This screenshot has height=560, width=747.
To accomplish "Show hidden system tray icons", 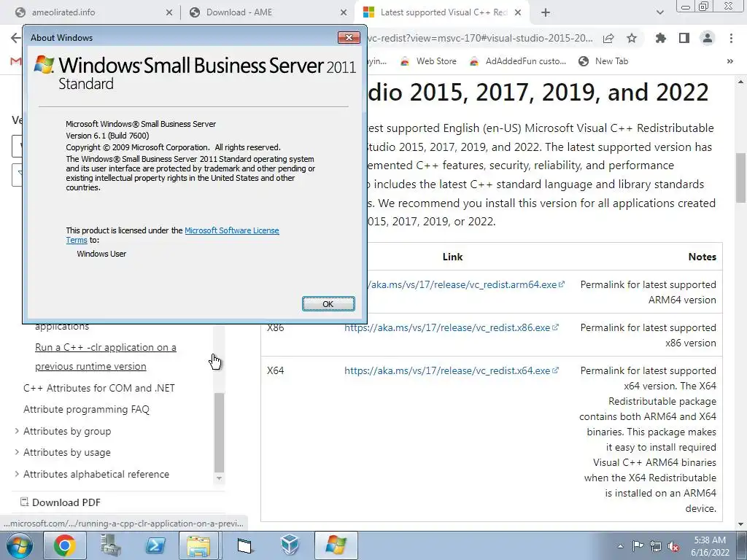I will tap(620, 546).
